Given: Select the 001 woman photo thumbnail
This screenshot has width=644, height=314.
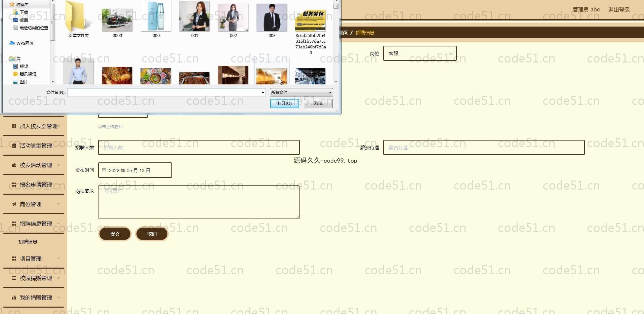Looking at the screenshot, I should (x=195, y=16).
